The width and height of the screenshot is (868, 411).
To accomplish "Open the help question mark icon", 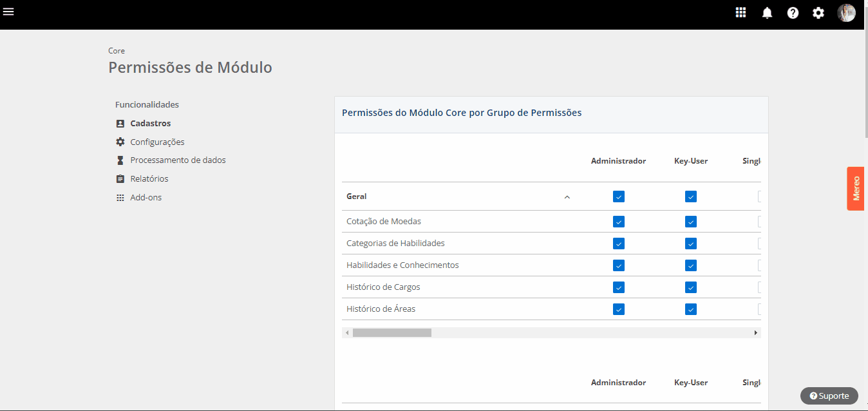I will click(x=793, y=13).
